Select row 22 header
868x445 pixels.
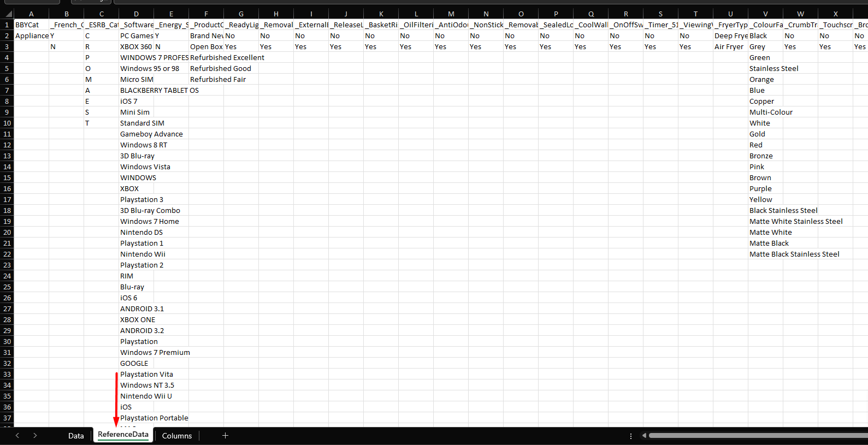(7, 254)
